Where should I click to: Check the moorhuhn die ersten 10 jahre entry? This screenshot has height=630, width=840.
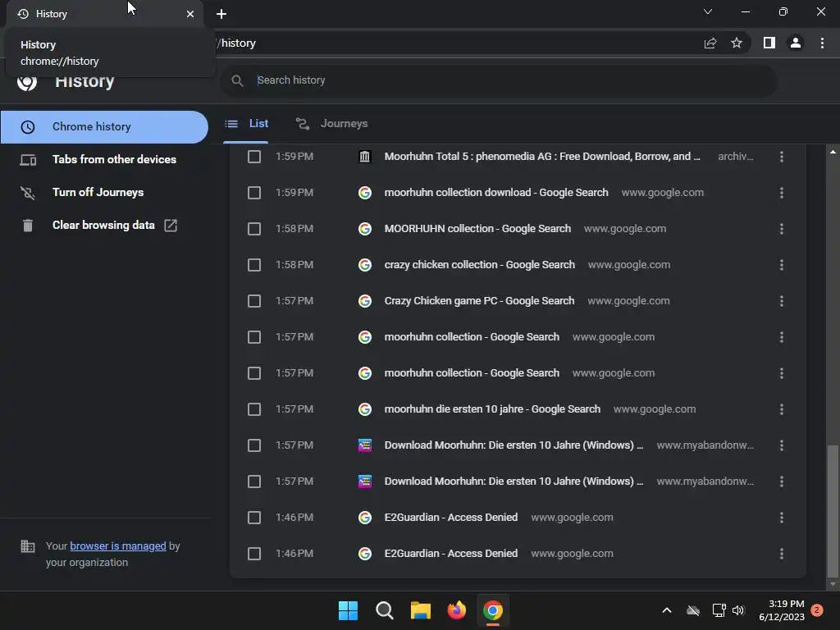254,409
